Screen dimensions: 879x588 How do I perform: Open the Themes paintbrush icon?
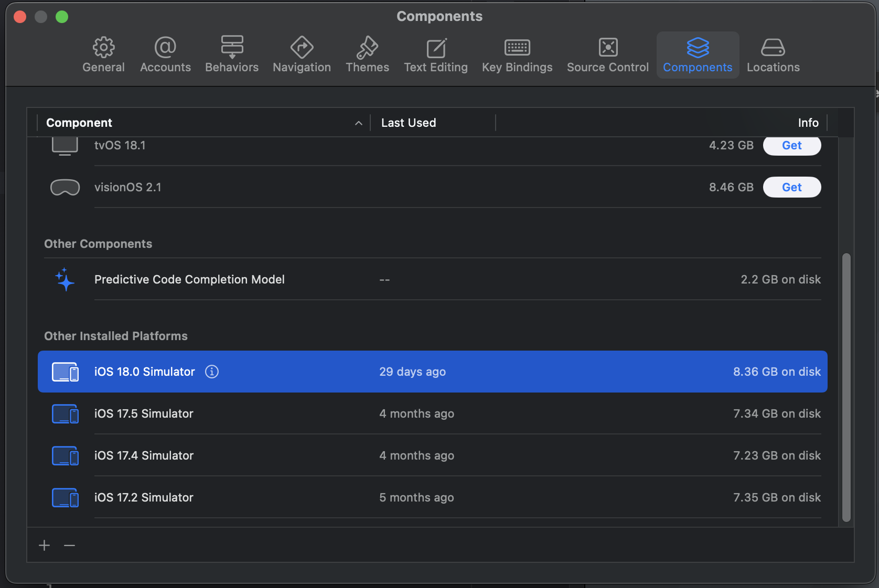pyautogui.click(x=367, y=47)
